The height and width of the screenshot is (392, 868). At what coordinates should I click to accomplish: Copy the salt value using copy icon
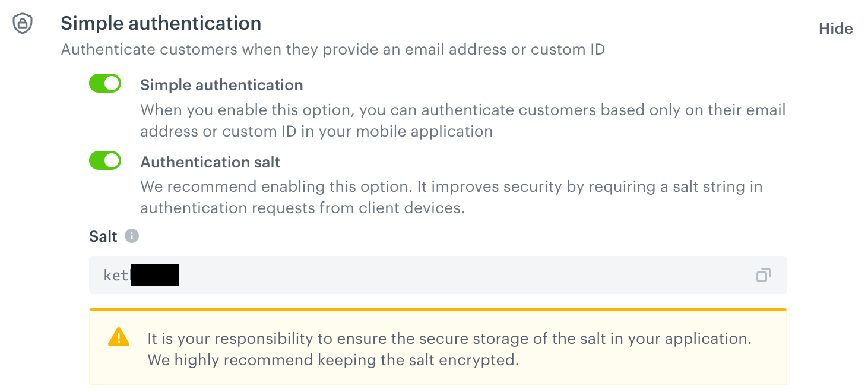[x=764, y=274]
